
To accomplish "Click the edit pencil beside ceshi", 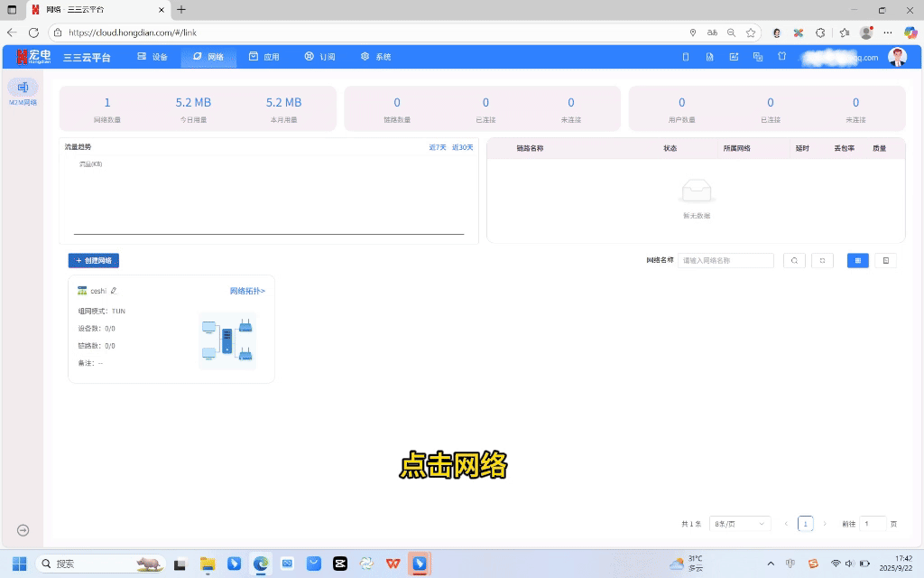I will pyautogui.click(x=114, y=291).
